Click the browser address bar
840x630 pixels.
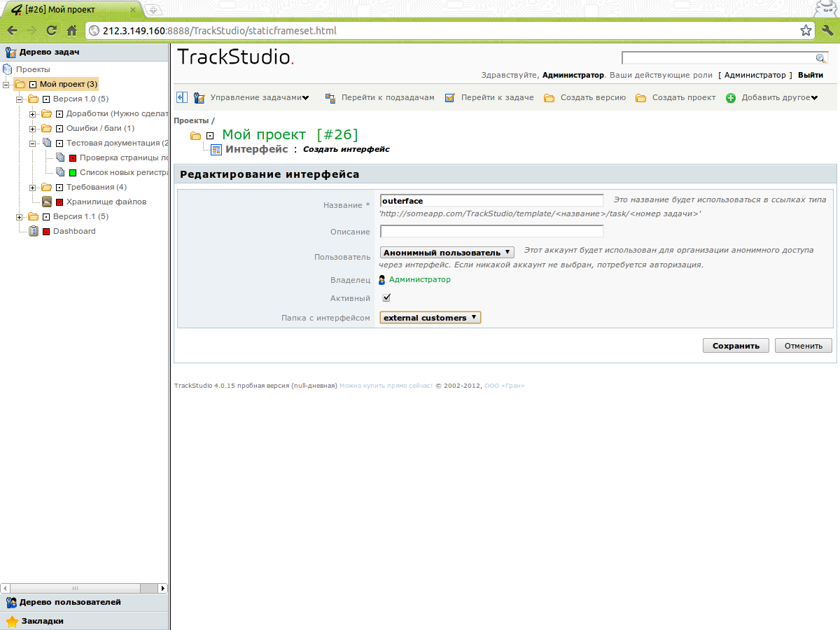click(x=448, y=31)
